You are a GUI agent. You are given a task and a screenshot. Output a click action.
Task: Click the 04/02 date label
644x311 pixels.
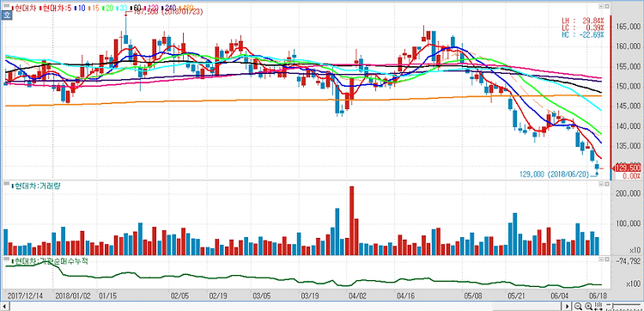pos(357,296)
